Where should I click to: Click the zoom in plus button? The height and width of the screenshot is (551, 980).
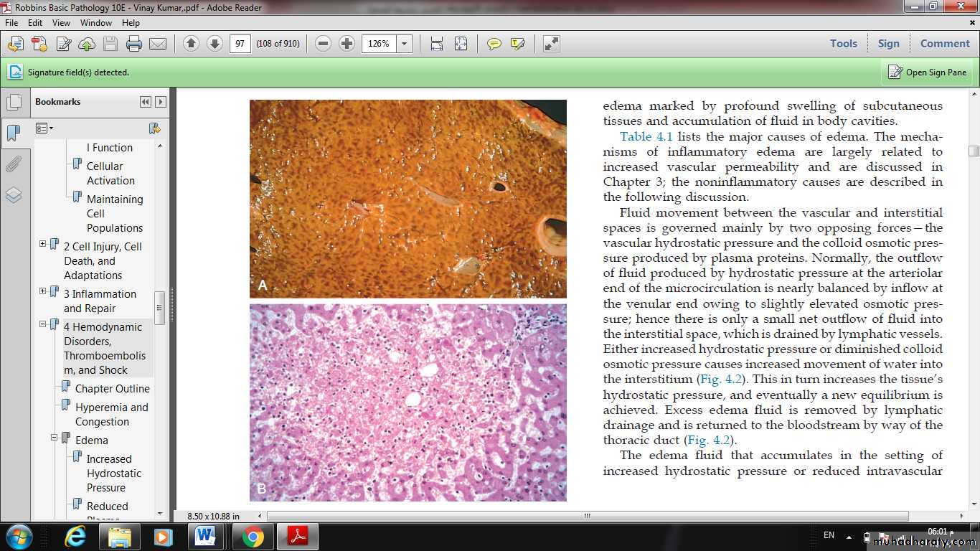347,44
